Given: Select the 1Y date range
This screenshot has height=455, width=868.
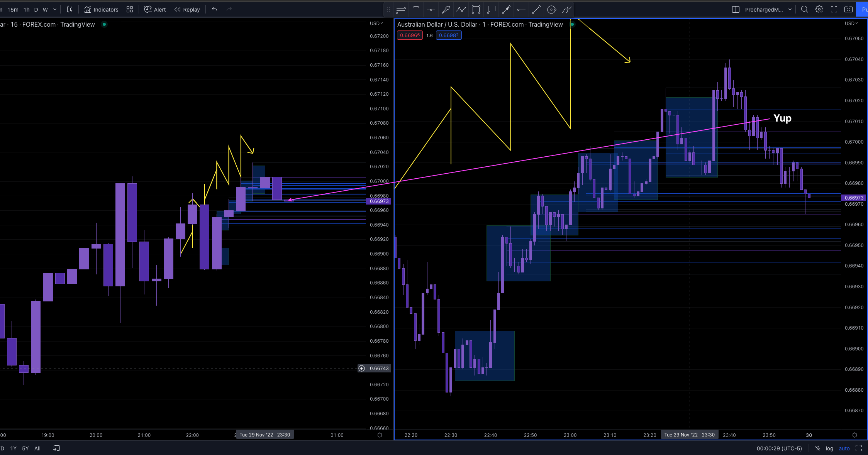Looking at the screenshot, I should 14,448.
